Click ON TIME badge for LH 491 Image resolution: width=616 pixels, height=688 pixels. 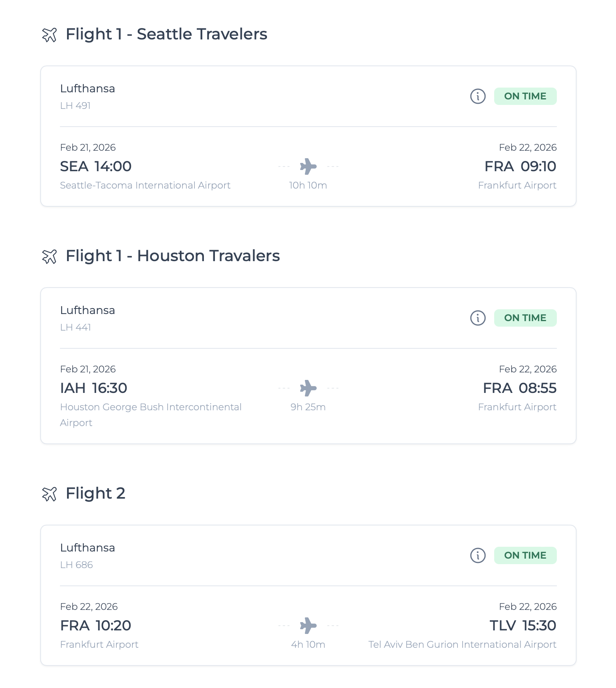(x=525, y=96)
